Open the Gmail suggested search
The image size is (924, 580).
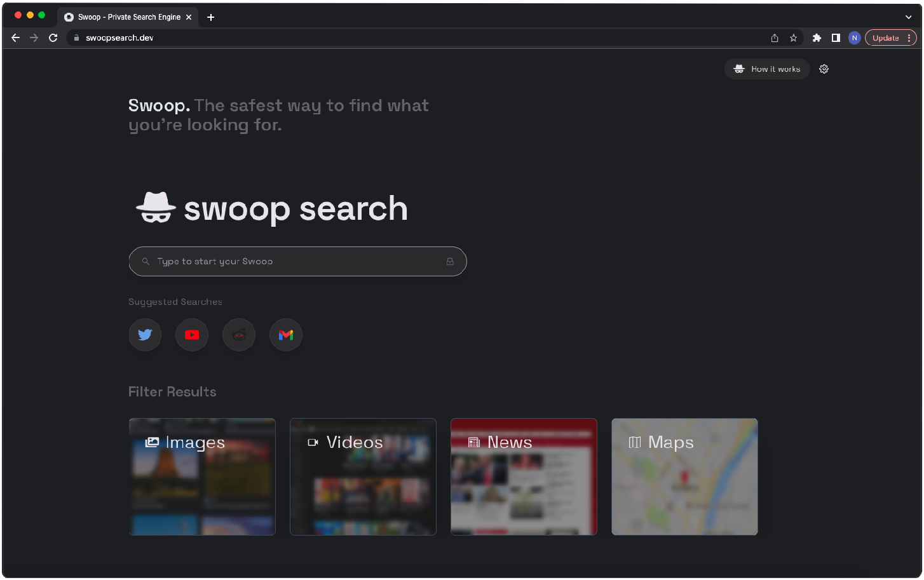coord(286,335)
